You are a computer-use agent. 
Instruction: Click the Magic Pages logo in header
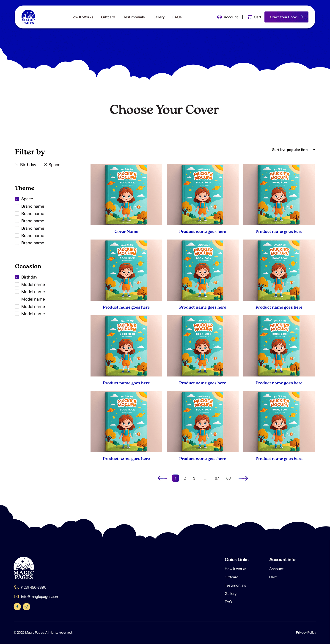pos(28,17)
